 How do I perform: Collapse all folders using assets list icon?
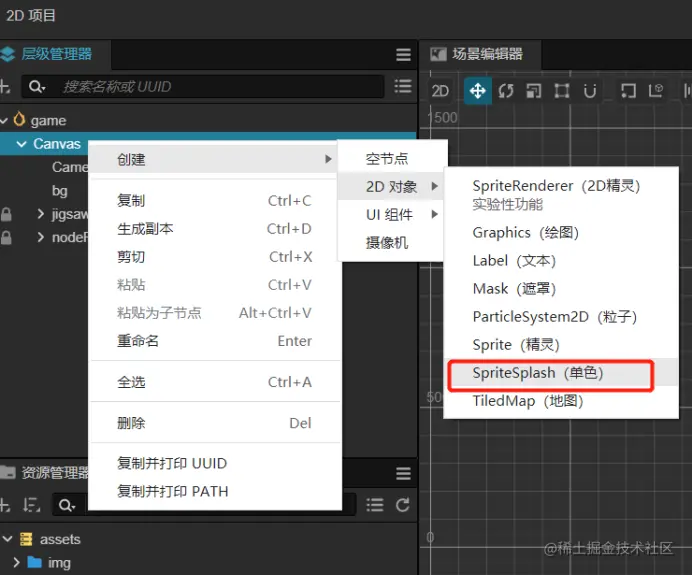coord(375,505)
